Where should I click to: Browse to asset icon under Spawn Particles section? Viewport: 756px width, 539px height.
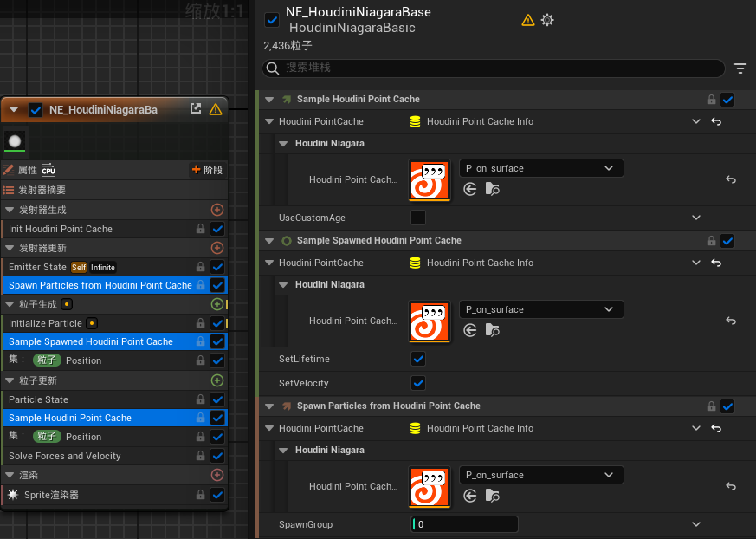click(x=492, y=496)
